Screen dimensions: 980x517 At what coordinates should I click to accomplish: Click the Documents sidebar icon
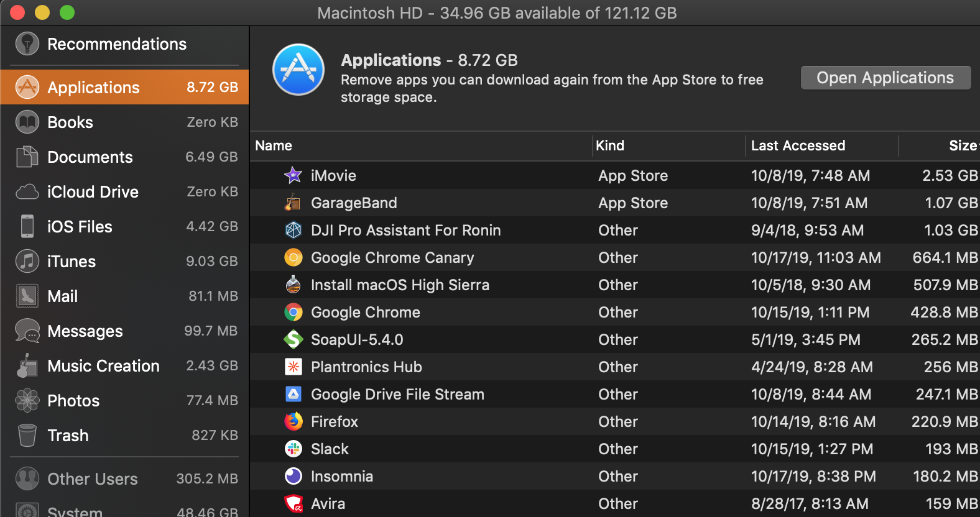(27, 157)
